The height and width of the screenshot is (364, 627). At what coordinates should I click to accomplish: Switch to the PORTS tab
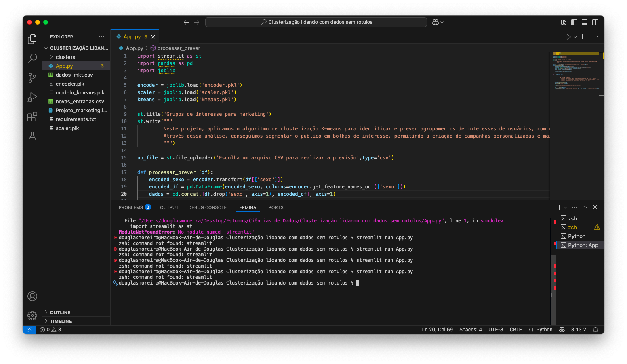point(276,207)
